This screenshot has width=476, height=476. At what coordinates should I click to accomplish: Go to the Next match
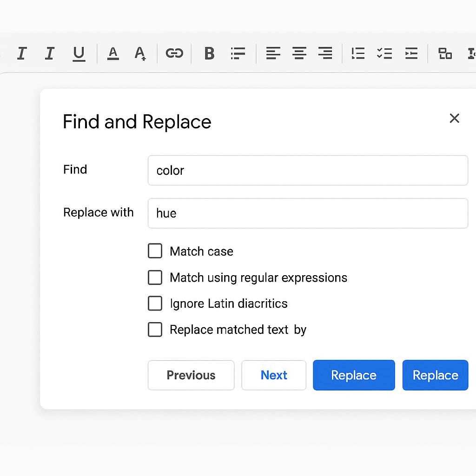274,375
